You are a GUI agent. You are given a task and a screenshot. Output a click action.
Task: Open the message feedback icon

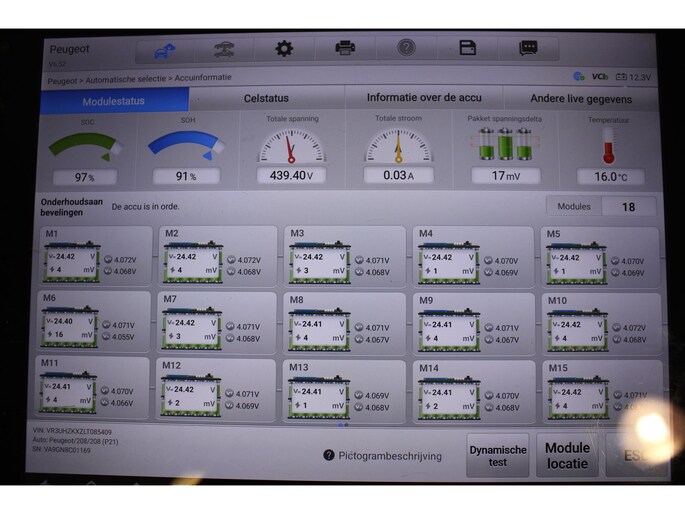528,48
